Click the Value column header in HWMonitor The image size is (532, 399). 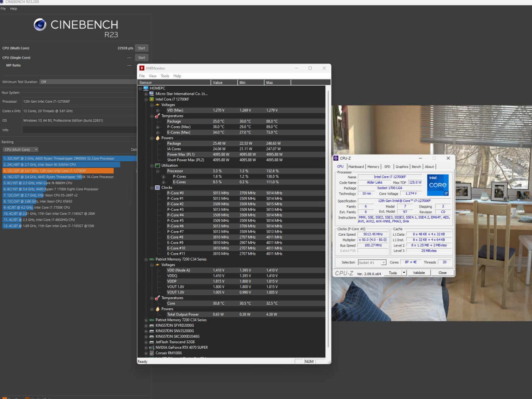pyautogui.click(x=224, y=82)
